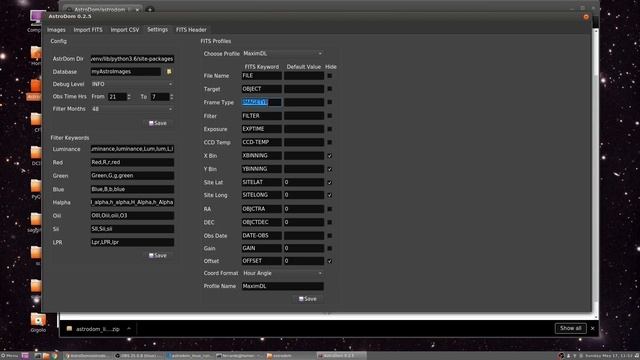Open the Filter Months dropdown
This screenshot has height=360, width=640.
(x=132, y=109)
